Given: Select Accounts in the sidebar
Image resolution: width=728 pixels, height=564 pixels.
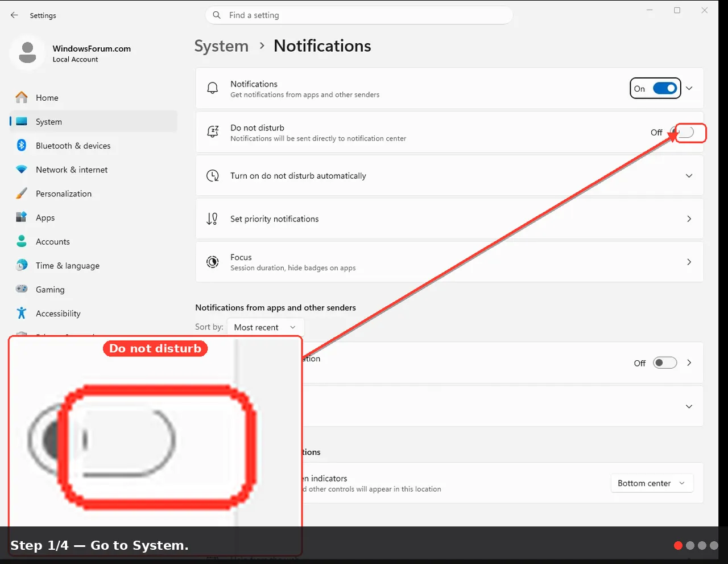Looking at the screenshot, I should [x=52, y=241].
